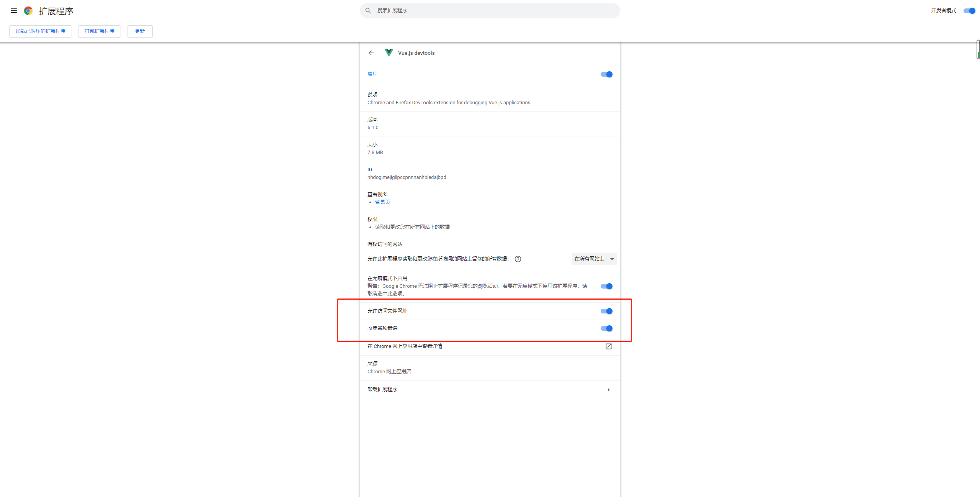
Task: Disable the 启用 switch for Vue.js devtools
Action: [606, 74]
